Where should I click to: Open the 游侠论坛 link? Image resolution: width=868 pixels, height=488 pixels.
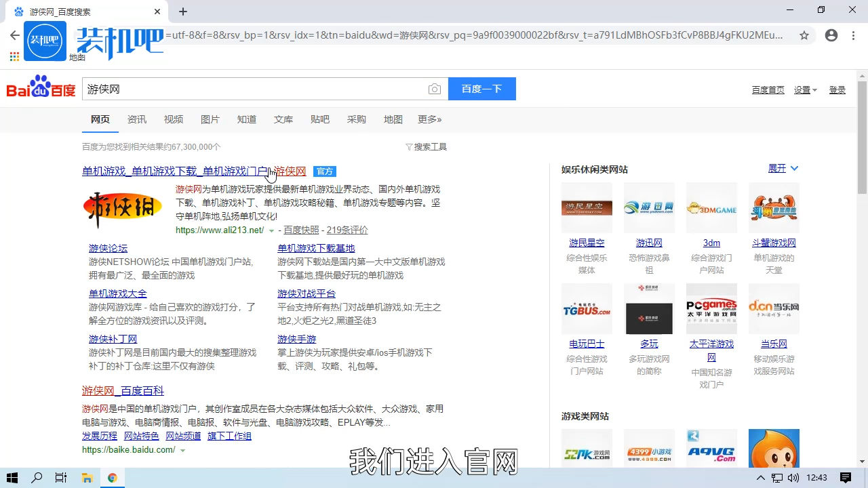click(x=108, y=248)
